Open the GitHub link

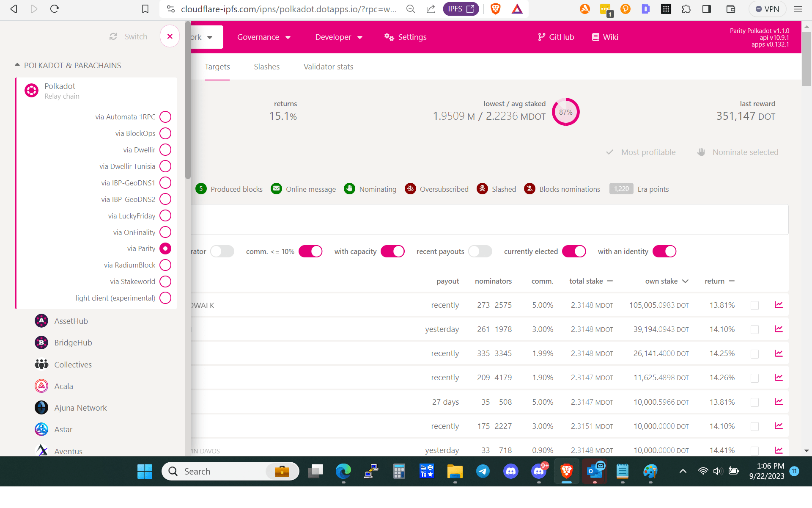pos(556,37)
